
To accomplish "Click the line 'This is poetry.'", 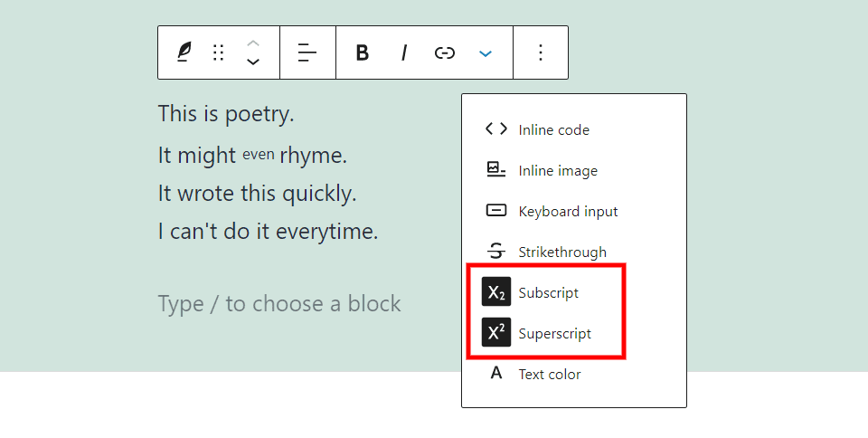I will click(x=226, y=114).
